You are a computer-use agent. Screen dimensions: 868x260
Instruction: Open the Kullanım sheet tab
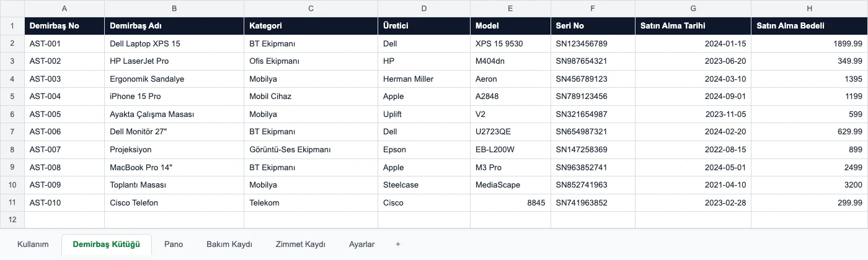tap(33, 244)
